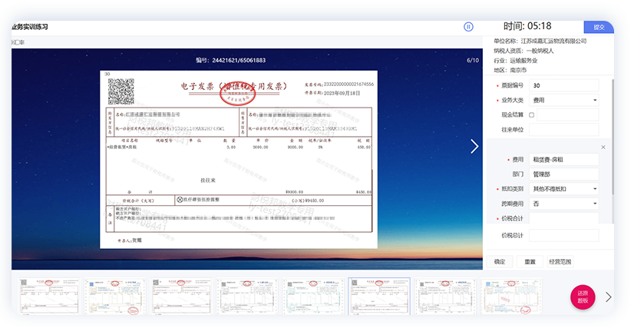This screenshot has height=335, width=644.
Task: Toggle the 现金结算 checkbox
Action: (x=531, y=115)
